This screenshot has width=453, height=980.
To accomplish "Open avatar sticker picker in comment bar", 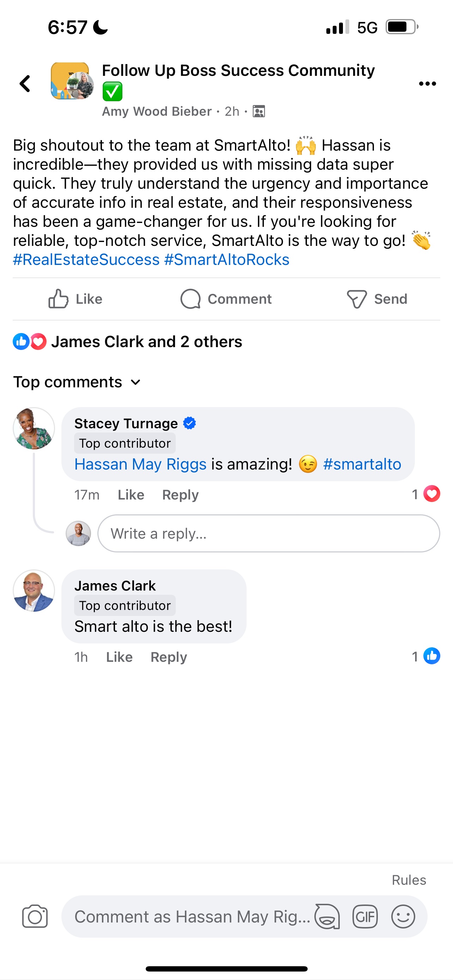I will tap(327, 917).
